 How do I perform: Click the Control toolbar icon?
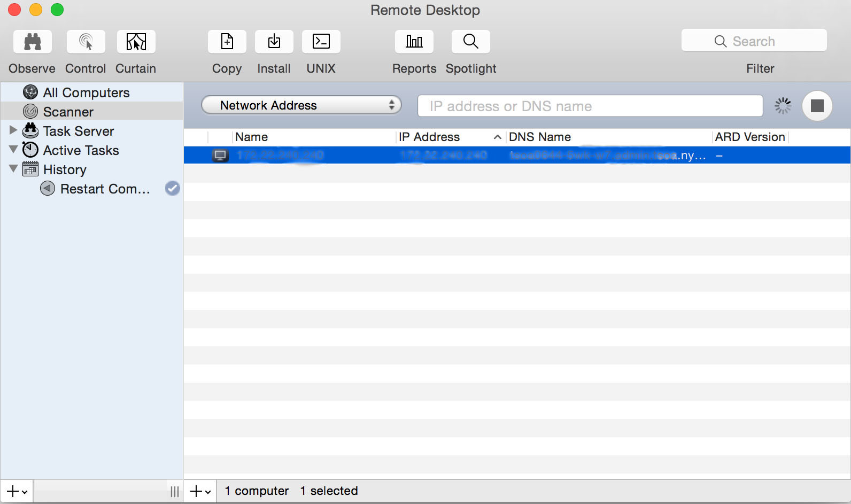tap(86, 42)
